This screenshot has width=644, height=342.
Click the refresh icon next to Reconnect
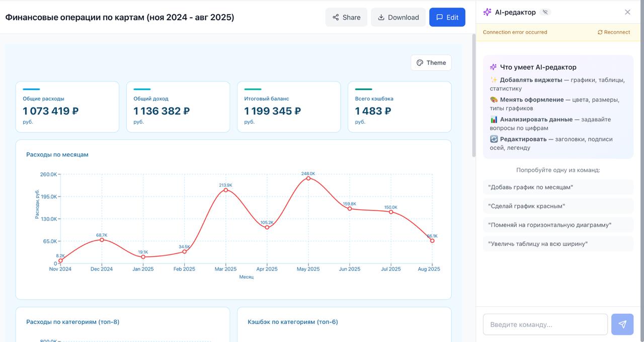[600, 32]
